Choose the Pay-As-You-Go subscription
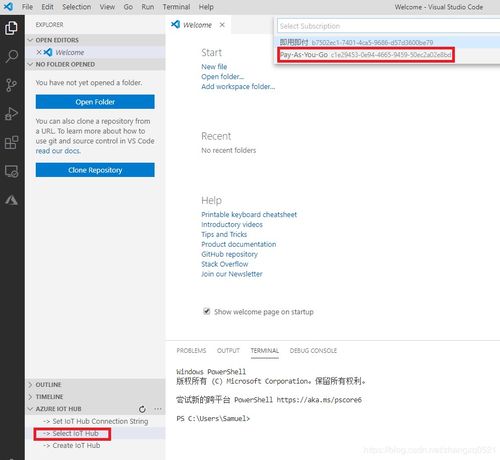This screenshot has height=460, width=500. [388, 55]
